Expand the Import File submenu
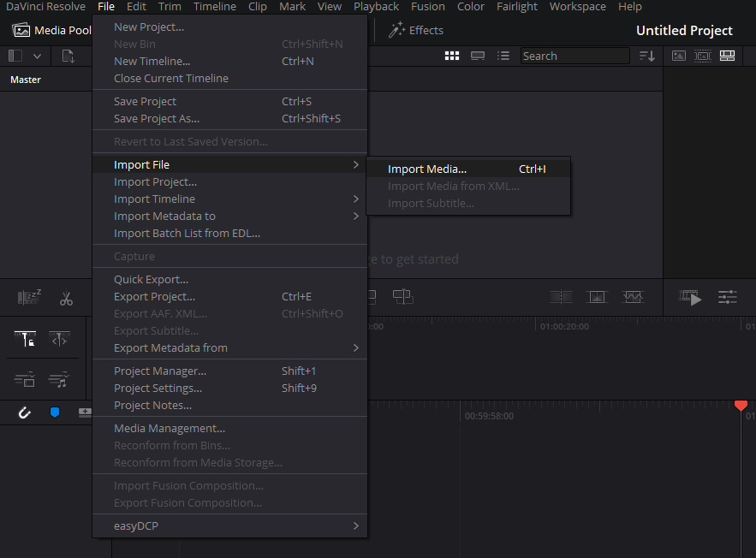Screen dimensions: 756x558 pyautogui.click(x=229, y=165)
